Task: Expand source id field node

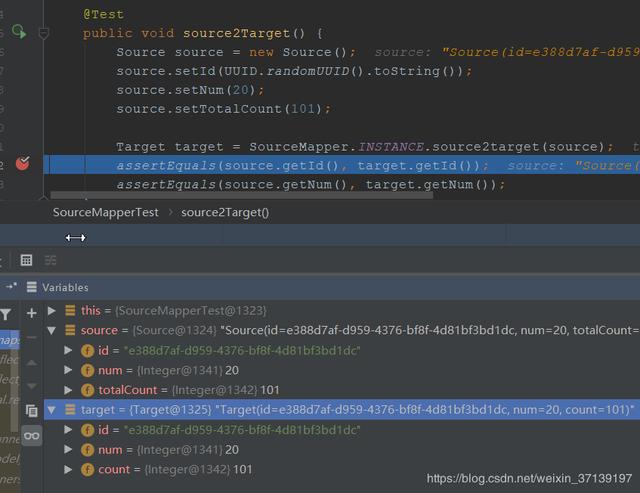Action: point(68,350)
